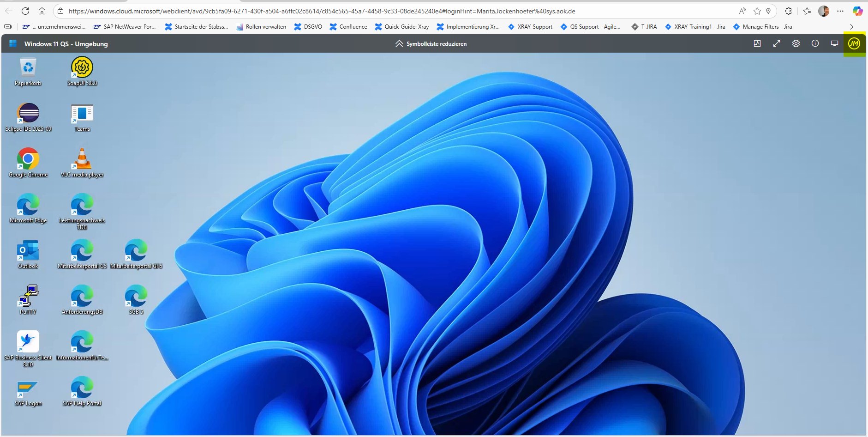Open the Windows 11 QS session start icon
The image size is (868, 437).
(13, 43)
